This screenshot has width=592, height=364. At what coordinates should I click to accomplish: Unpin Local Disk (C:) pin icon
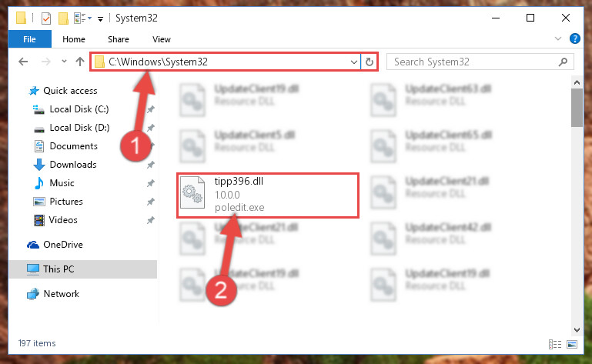coord(151,109)
